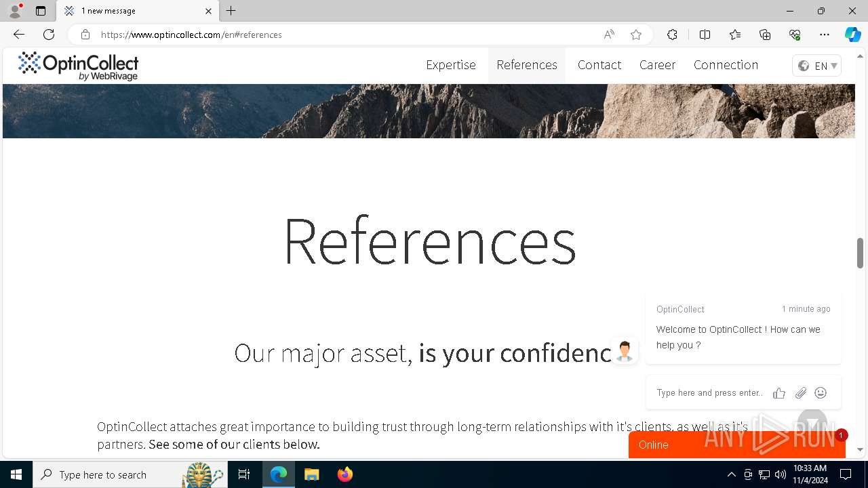Open a new tab with plus
The width and height of the screenshot is (868, 488).
click(x=231, y=11)
